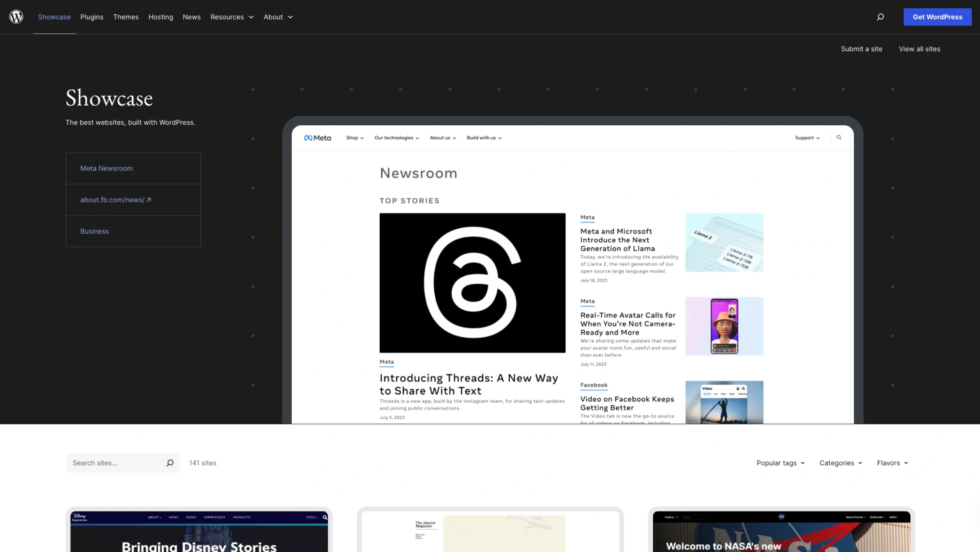The height and width of the screenshot is (552, 980).
Task: Go to Themes in the navigation
Action: pos(126,17)
